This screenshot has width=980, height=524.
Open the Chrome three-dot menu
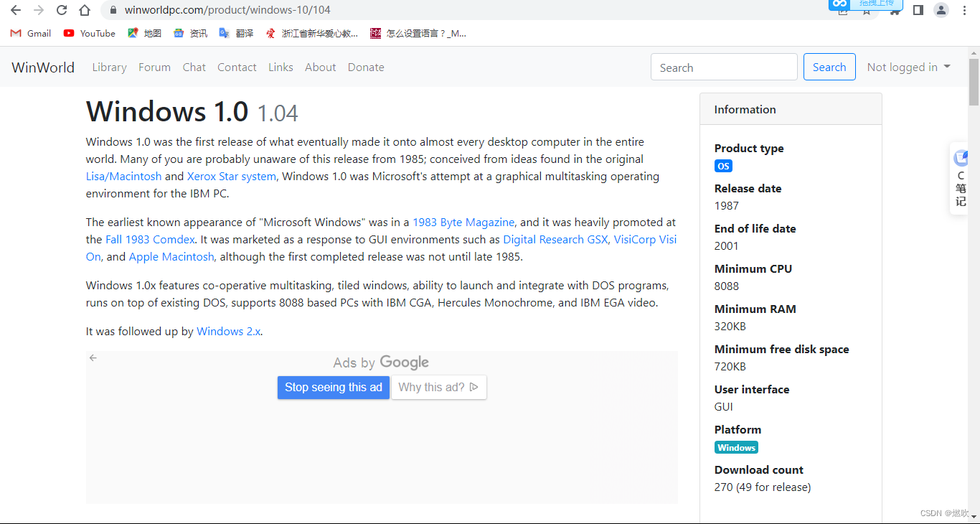point(964,10)
